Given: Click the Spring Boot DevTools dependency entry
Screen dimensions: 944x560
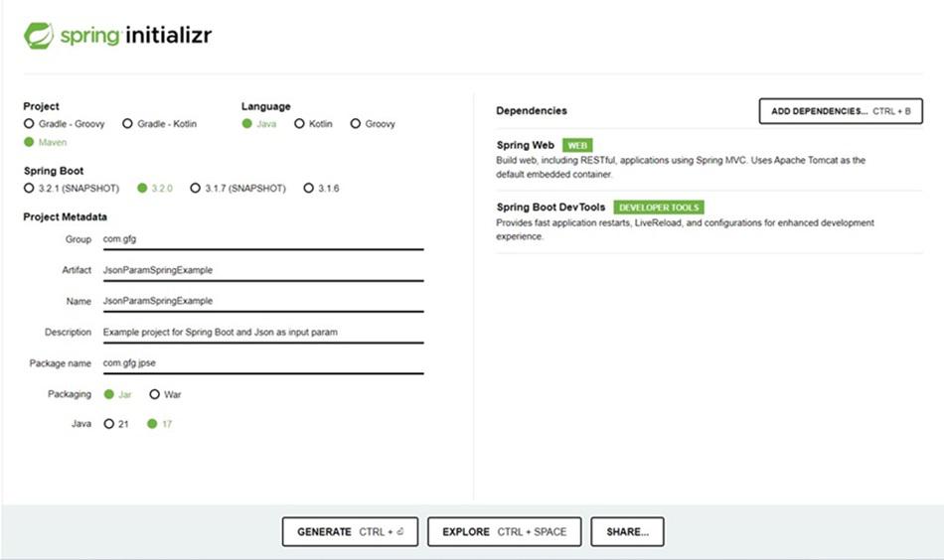Looking at the screenshot, I should 551,208.
